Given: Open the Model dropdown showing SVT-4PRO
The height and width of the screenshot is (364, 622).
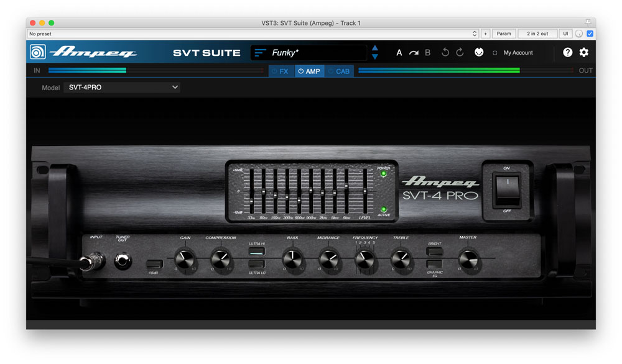Looking at the screenshot, I should pos(122,87).
